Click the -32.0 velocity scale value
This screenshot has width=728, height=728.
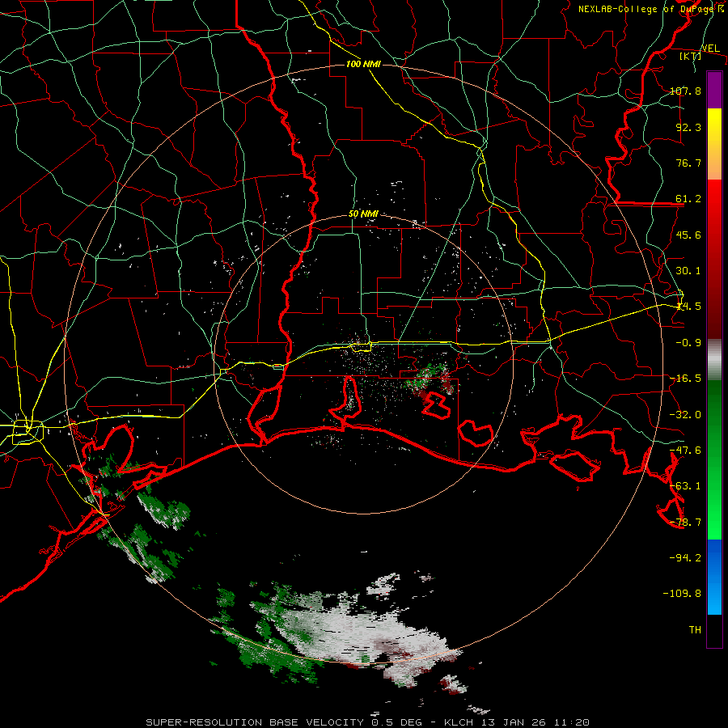point(685,414)
